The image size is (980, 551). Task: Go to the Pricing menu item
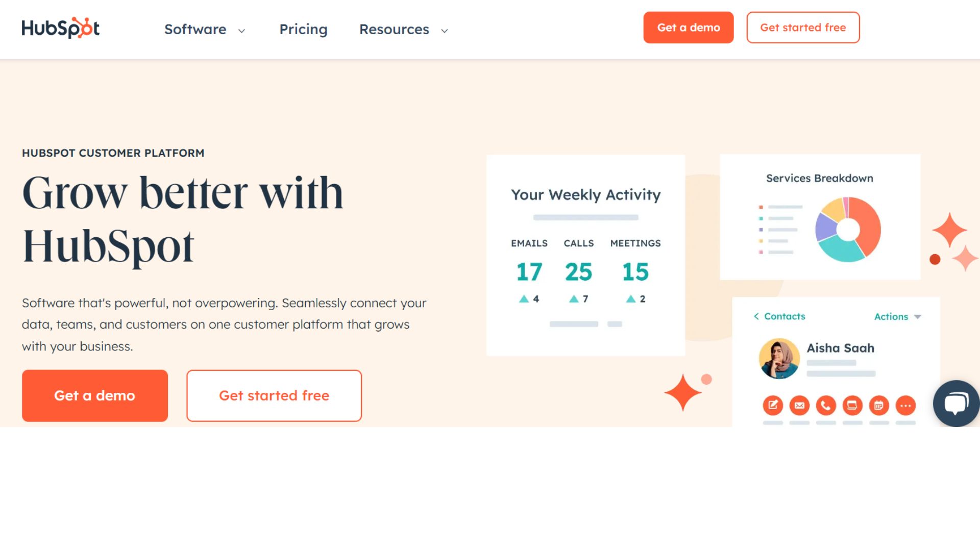tap(303, 30)
